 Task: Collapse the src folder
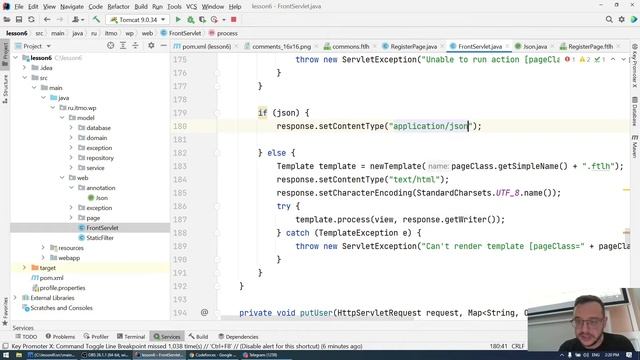pyautogui.click(x=24, y=78)
